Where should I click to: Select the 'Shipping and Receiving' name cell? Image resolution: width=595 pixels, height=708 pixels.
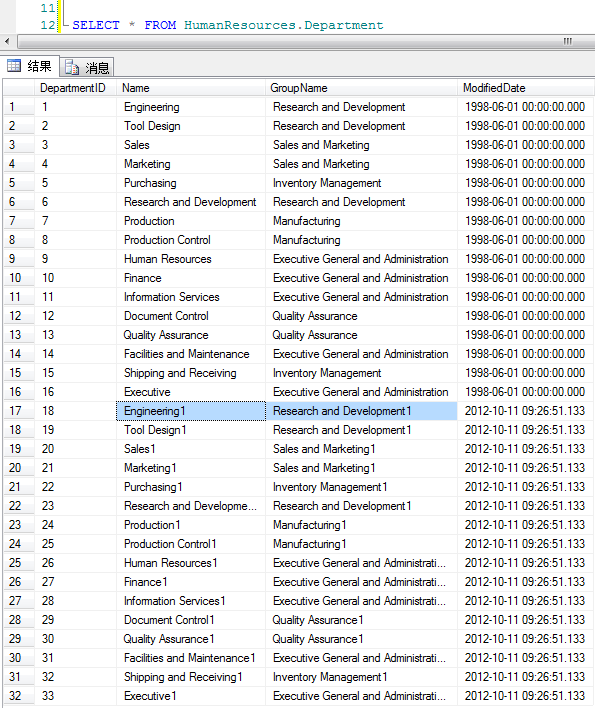pyautogui.click(x=191, y=373)
